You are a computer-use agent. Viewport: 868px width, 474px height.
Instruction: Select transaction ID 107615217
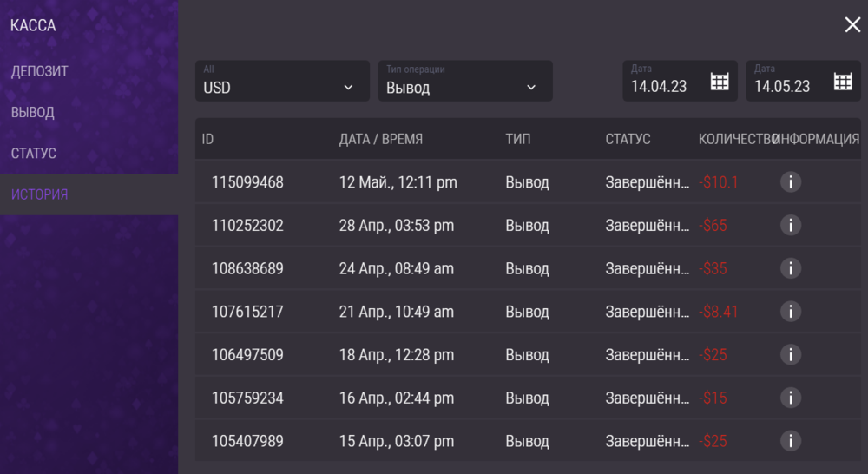[247, 312]
